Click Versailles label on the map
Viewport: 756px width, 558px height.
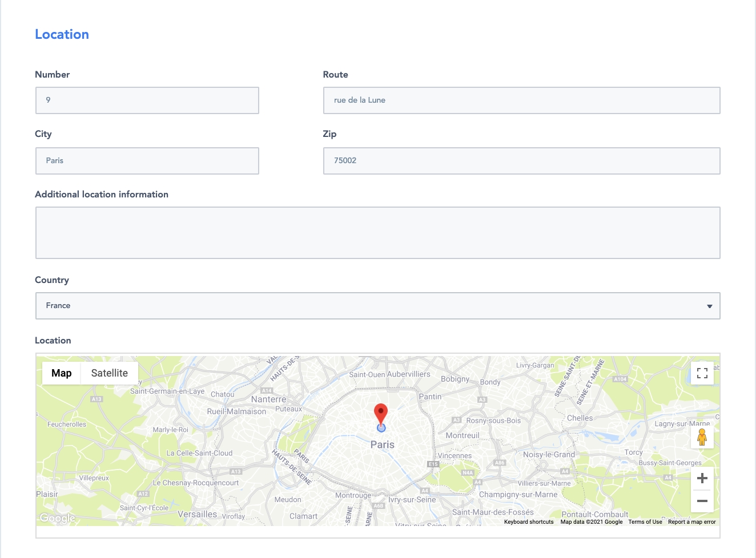[x=198, y=514]
